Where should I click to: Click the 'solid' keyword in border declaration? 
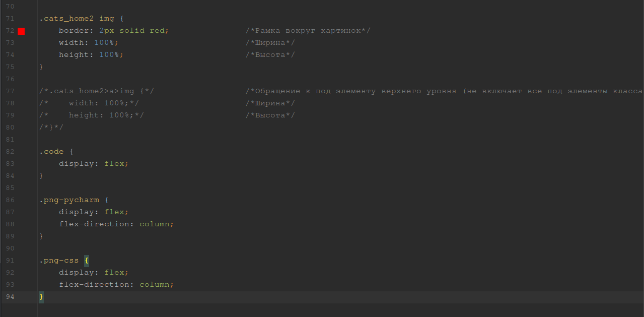coord(132,31)
